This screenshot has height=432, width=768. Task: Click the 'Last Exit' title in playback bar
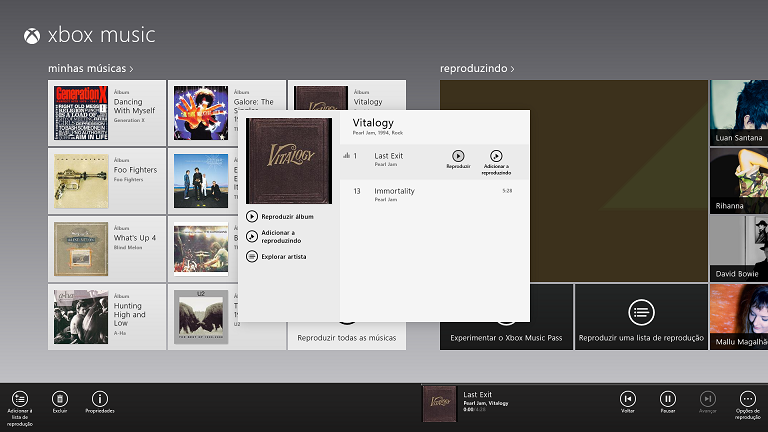[x=478, y=394]
